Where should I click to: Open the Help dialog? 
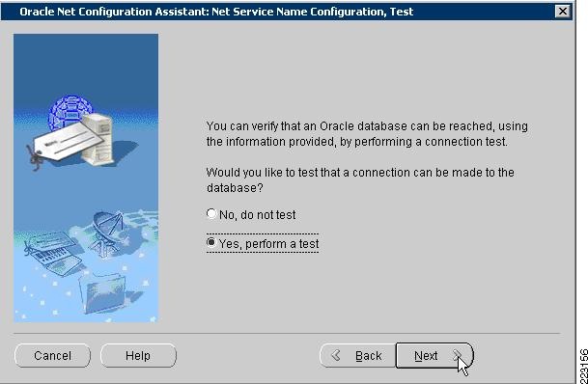tap(138, 355)
